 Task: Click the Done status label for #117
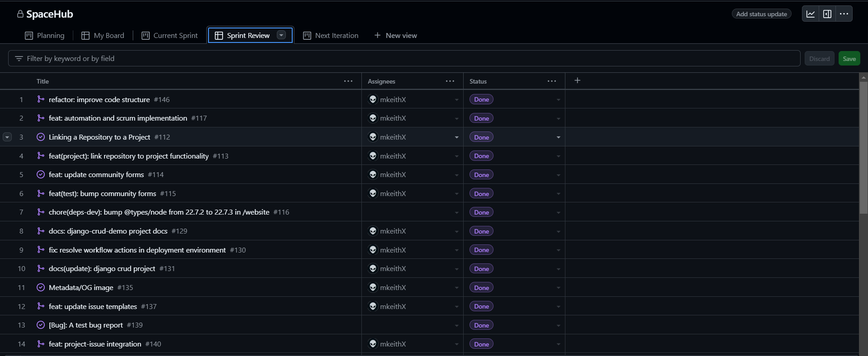click(481, 118)
